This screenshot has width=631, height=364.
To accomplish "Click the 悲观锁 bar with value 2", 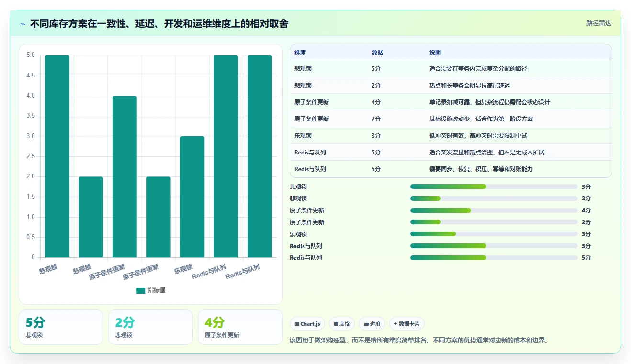I will (91, 217).
